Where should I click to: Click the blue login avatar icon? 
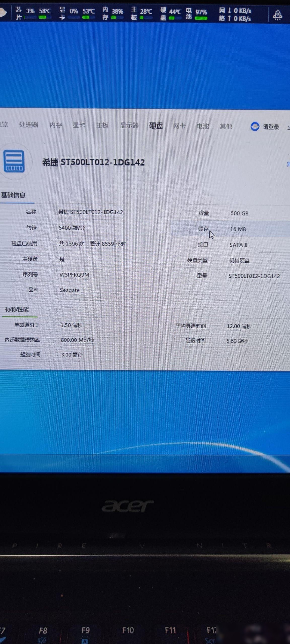tap(255, 126)
